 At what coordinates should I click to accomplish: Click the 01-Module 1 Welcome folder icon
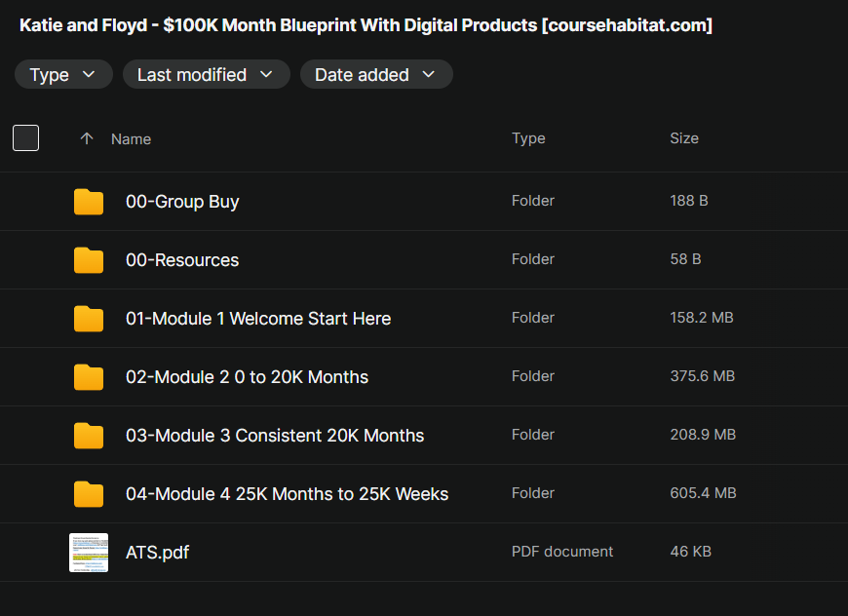tap(89, 319)
